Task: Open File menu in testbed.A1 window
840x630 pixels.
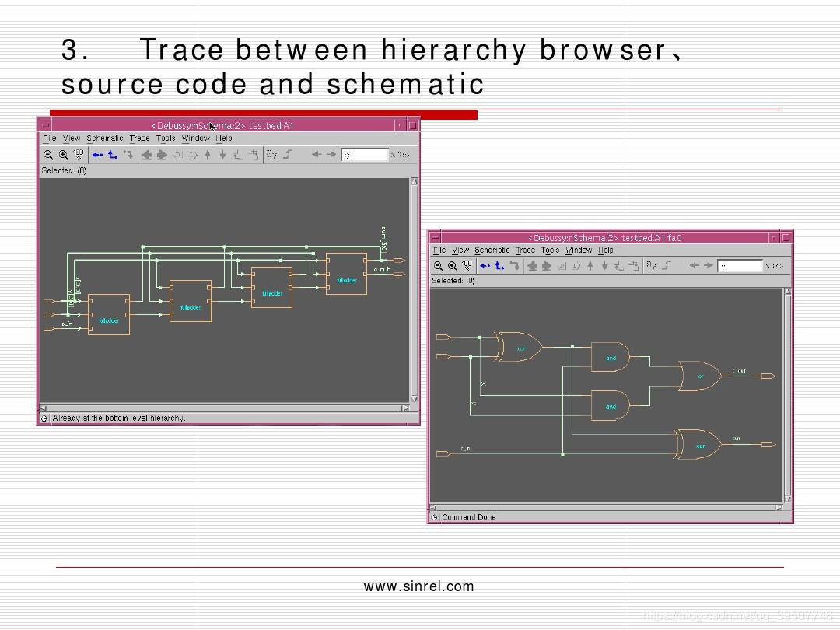Action: (49, 138)
